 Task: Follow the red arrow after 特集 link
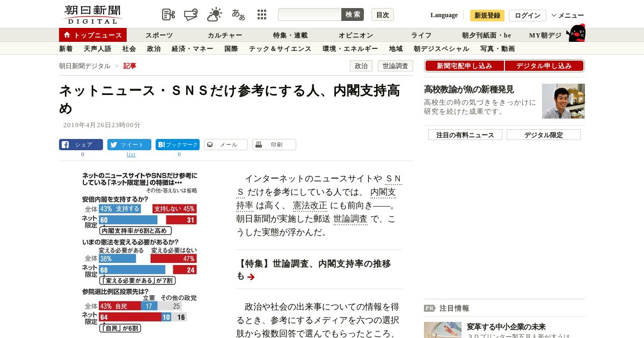[x=251, y=277]
